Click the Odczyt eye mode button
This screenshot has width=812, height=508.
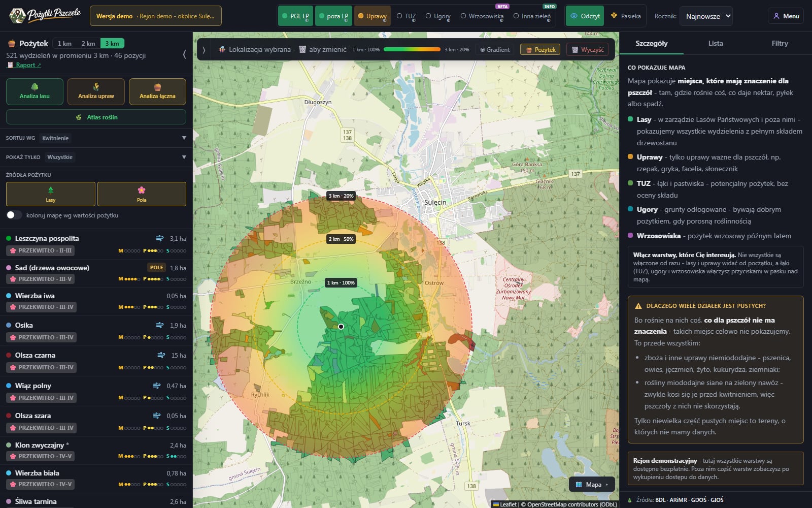point(585,16)
